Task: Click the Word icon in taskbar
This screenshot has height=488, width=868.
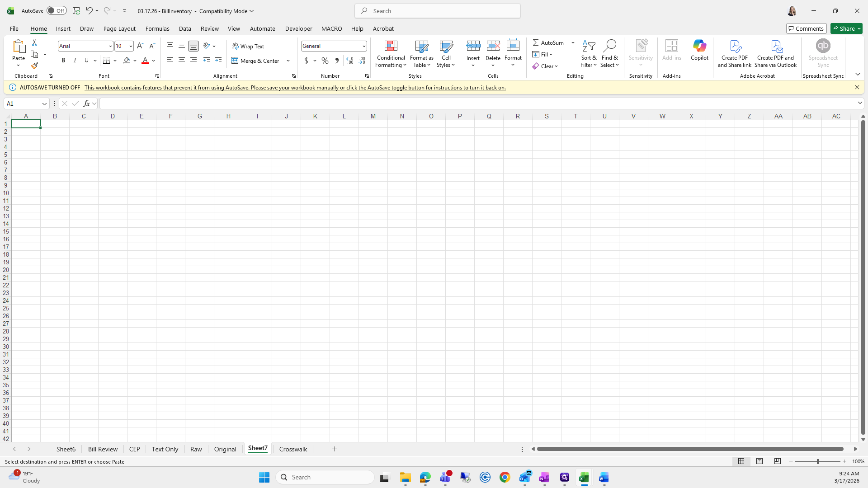Action: [604, 478]
